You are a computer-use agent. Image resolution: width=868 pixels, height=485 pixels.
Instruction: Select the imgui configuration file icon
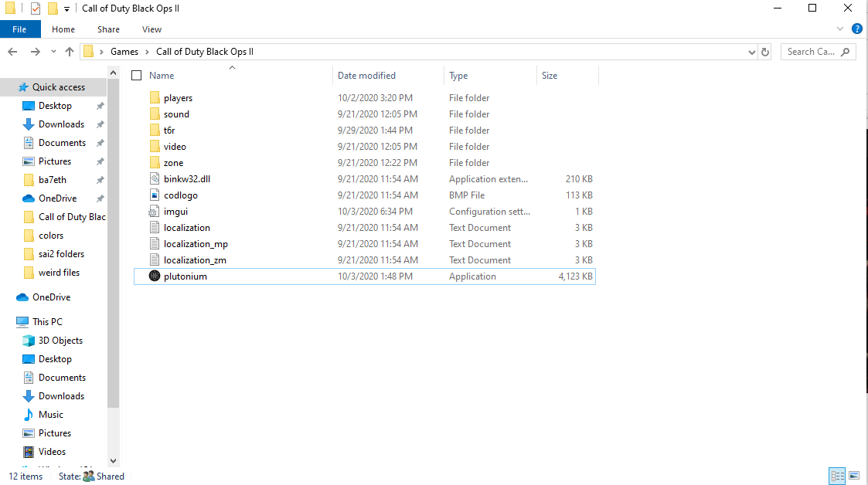pos(153,212)
